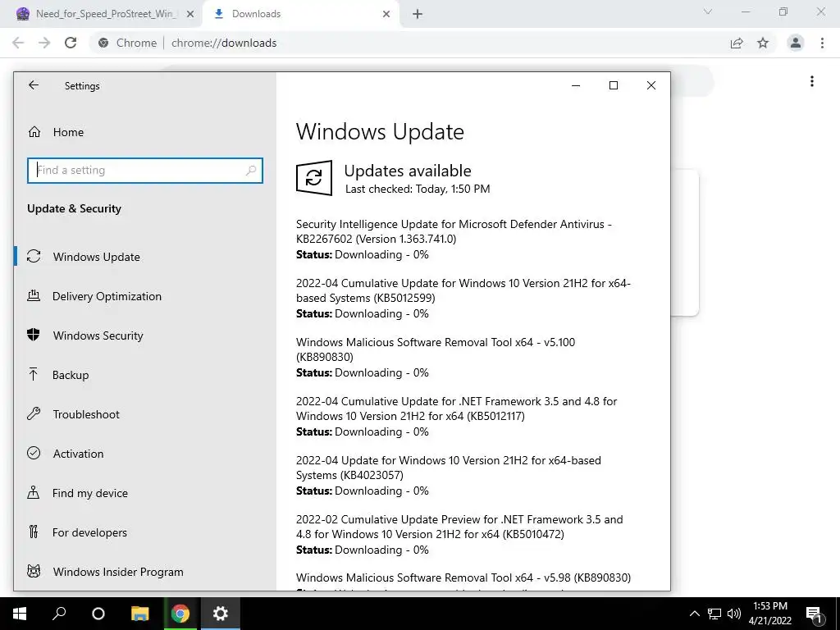Open the taskbar clock and date

click(x=770, y=614)
